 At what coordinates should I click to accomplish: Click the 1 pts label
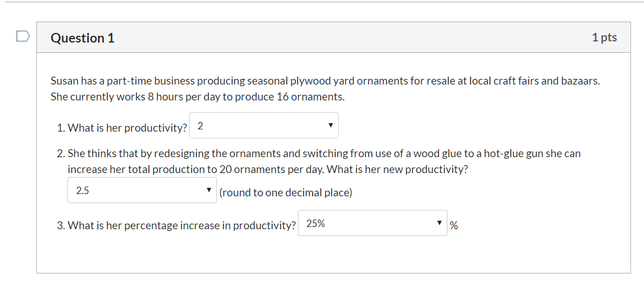click(604, 37)
